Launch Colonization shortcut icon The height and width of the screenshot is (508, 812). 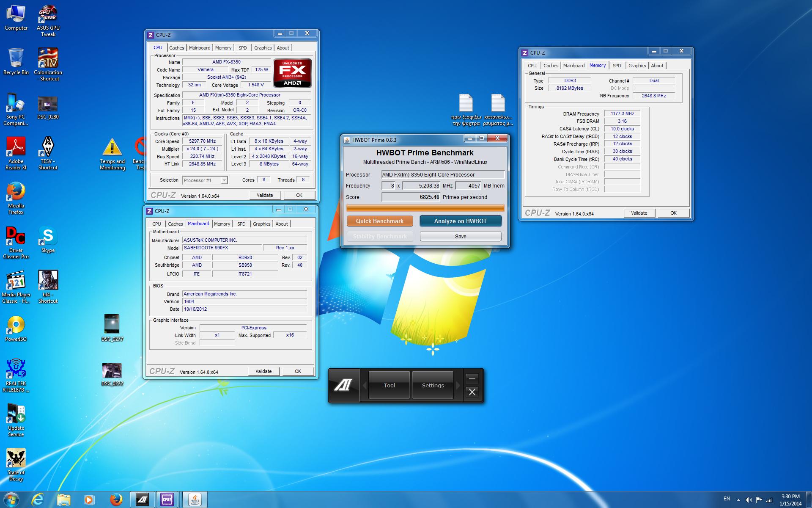click(x=48, y=64)
